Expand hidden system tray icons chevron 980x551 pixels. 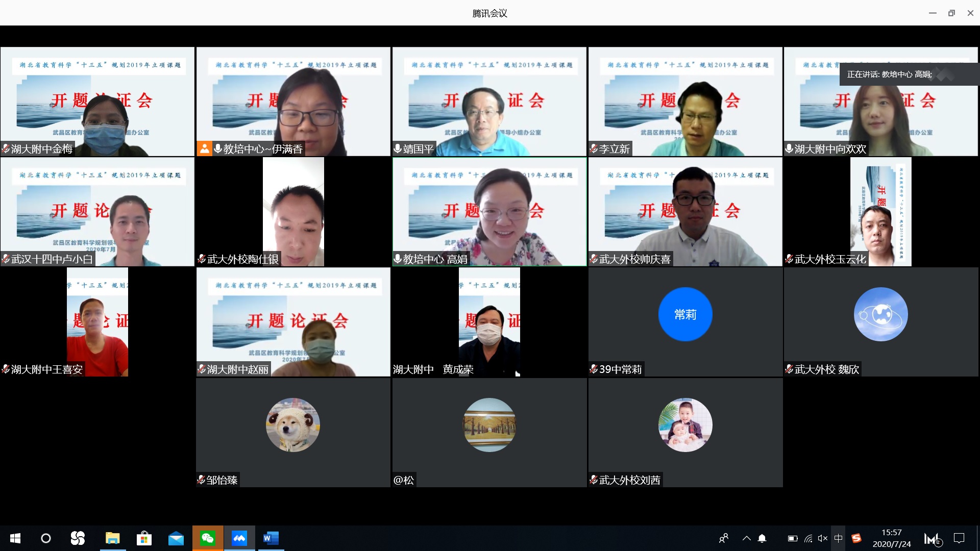pos(746,538)
